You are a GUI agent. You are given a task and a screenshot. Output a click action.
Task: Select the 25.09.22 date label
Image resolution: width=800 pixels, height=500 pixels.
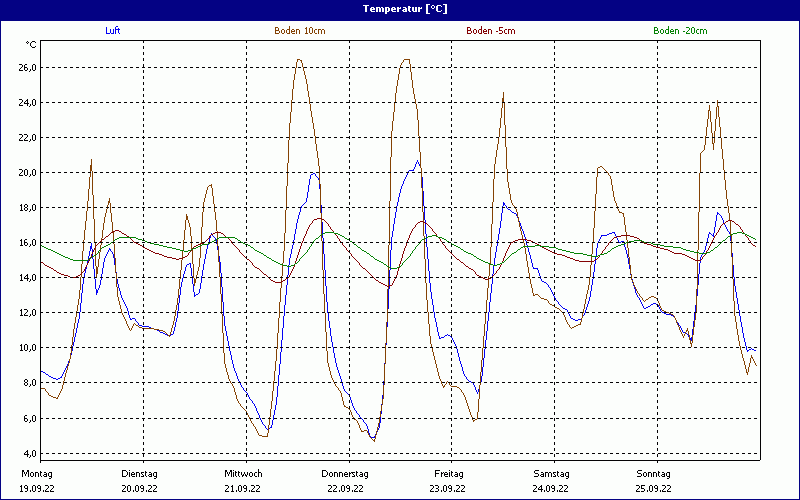click(654, 489)
